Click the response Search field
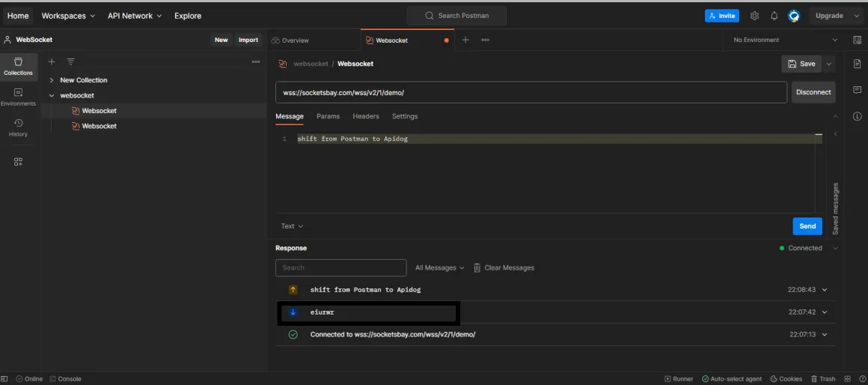 (341, 267)
